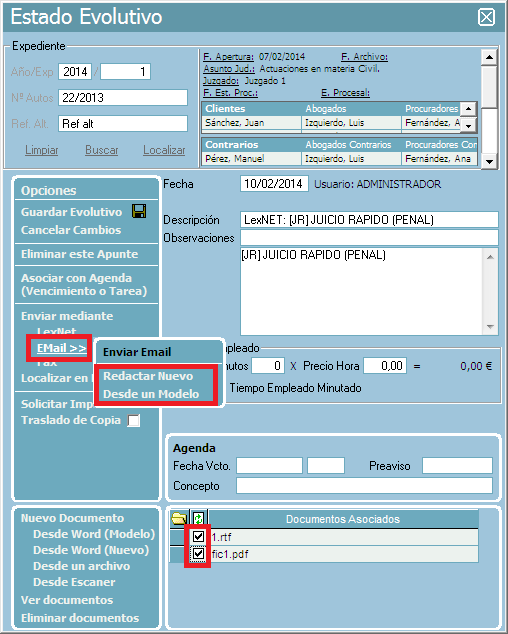The height and width of the screenshot is (634, 508).
Task: Click the Buscar link
Action: (x=102, y=150)
